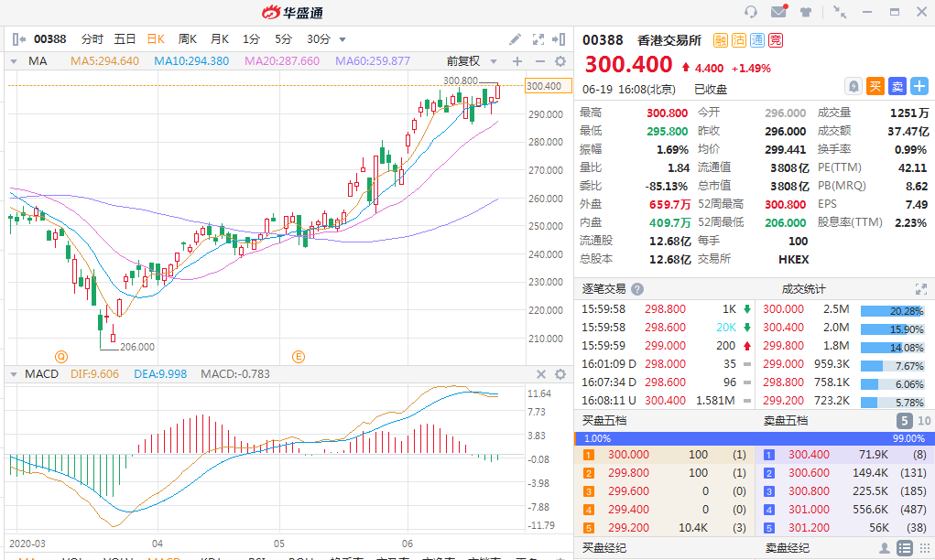
Task: Switch to 10-level order book depth
Action: pos(924,421)
